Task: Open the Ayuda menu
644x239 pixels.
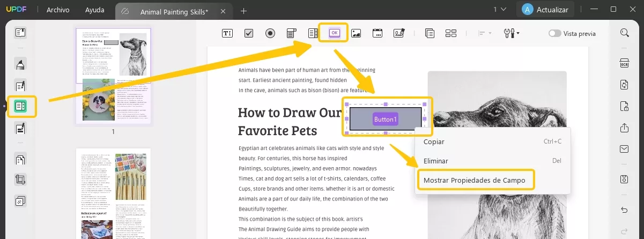Action: tap(95, 10)
